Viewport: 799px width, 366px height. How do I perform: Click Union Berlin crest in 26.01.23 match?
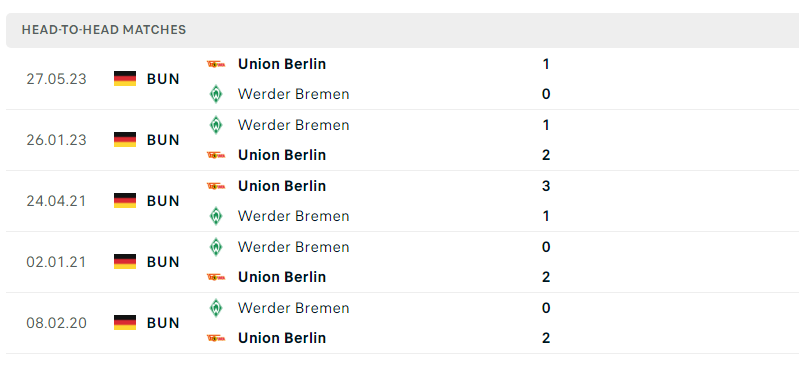[x=216, y=155]
